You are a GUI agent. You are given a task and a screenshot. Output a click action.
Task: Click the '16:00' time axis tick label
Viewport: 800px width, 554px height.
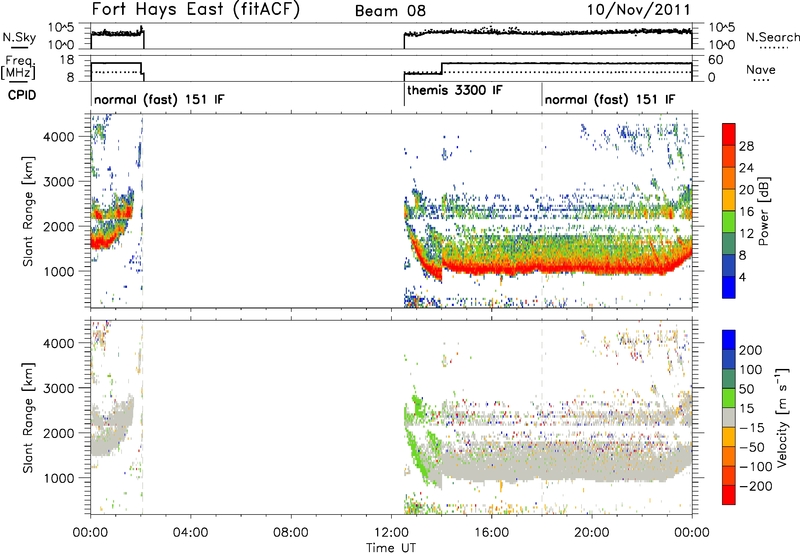pos(491,533)
